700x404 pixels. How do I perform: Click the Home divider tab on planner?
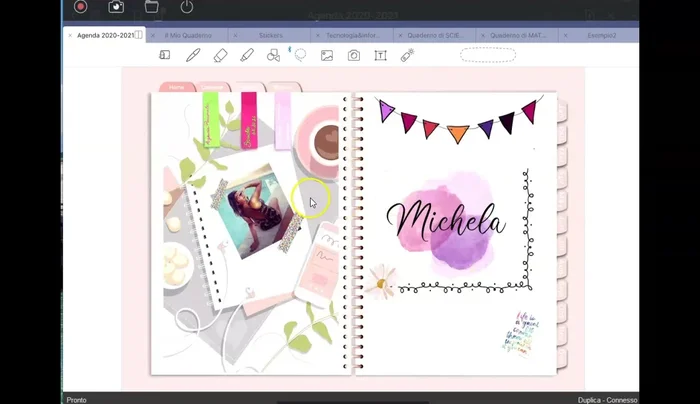click(177, 87)
